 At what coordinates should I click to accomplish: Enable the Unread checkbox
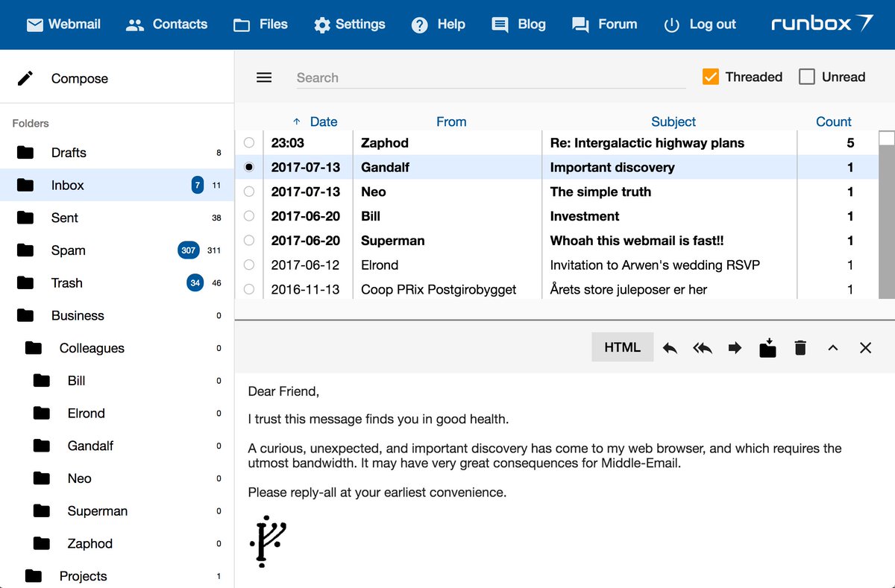[807, 77]
